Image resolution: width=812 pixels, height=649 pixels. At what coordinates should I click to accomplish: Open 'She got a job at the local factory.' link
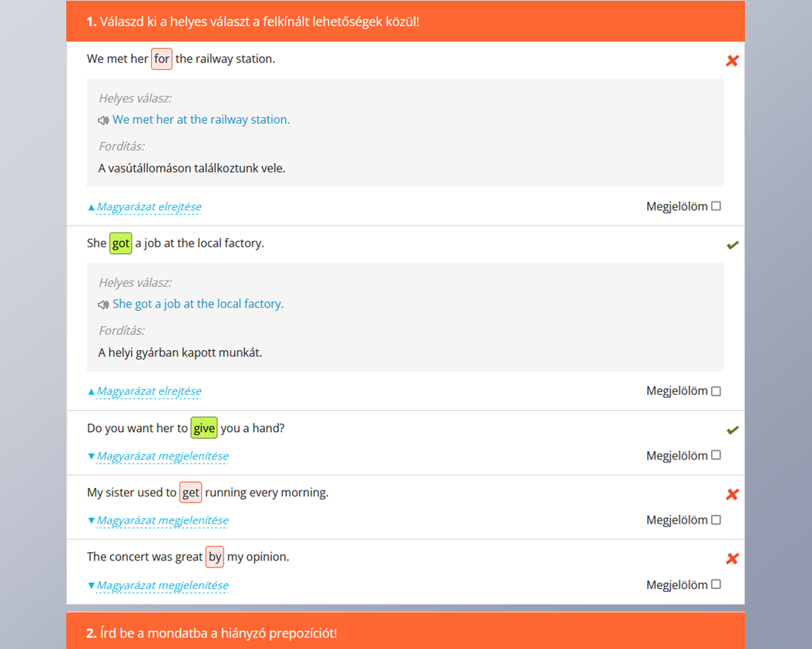198,304
